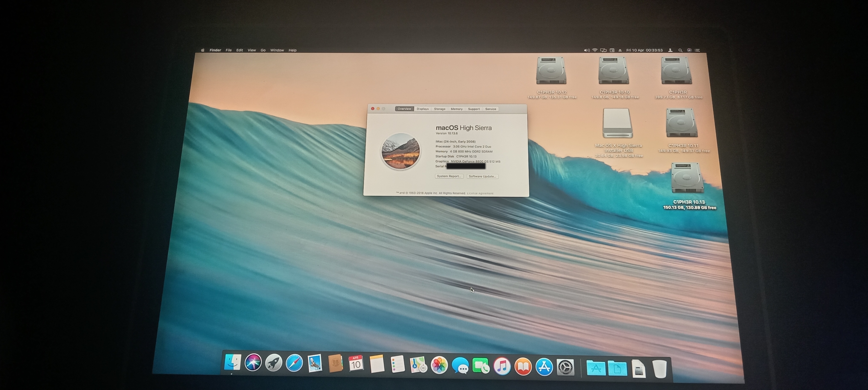Open the Window menu

click(277, 50)
